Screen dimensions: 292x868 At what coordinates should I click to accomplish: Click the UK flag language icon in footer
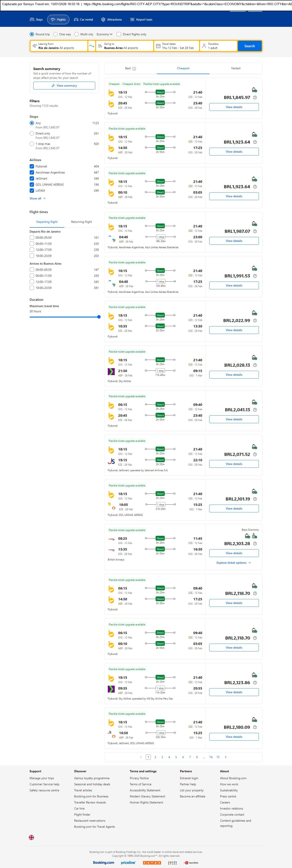[31, 837]
